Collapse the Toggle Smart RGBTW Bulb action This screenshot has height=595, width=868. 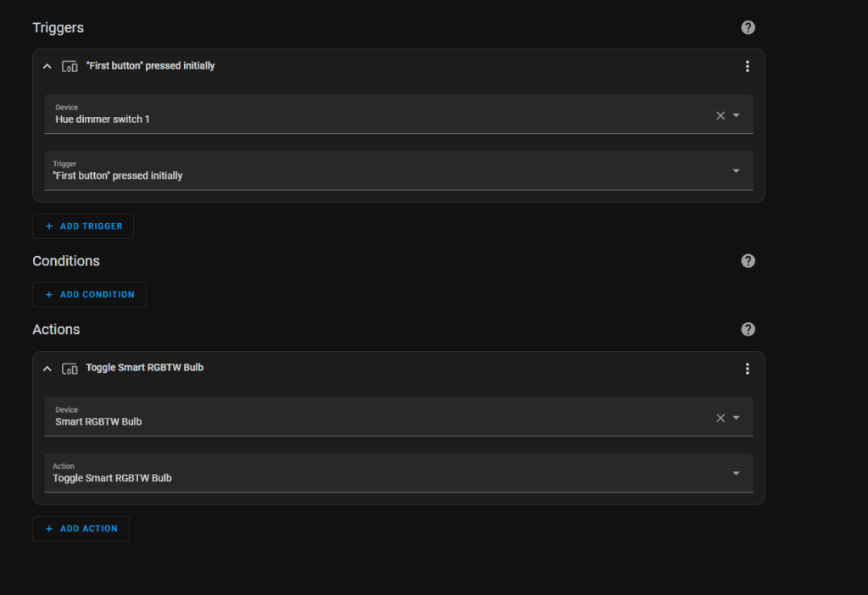pos(47,369)
